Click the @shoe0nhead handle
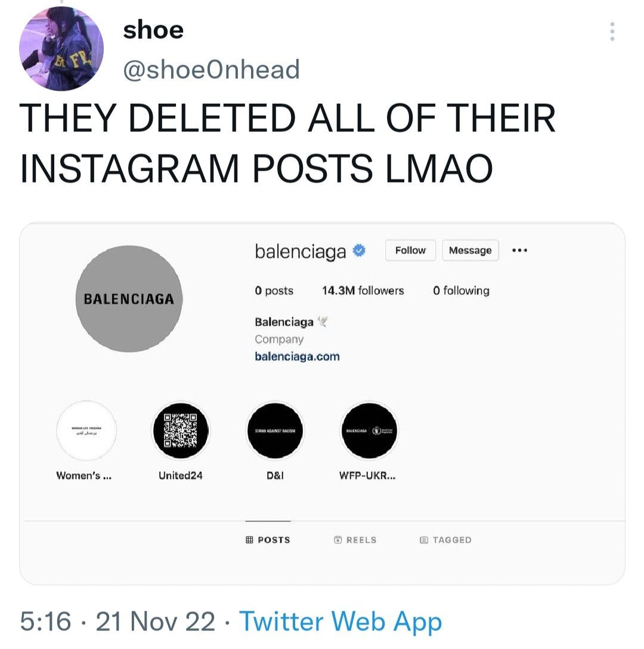This screenshot has height=649, width=644. (211, 70)
